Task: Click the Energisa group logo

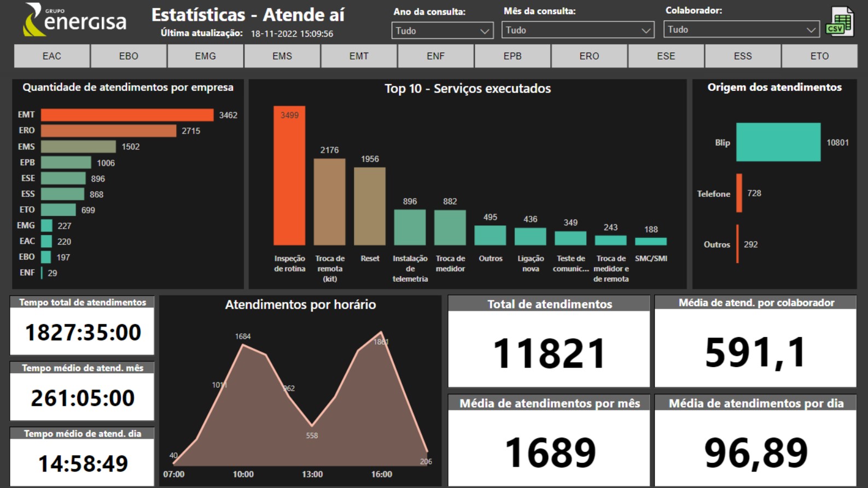Action: click(x=75, y=20)
